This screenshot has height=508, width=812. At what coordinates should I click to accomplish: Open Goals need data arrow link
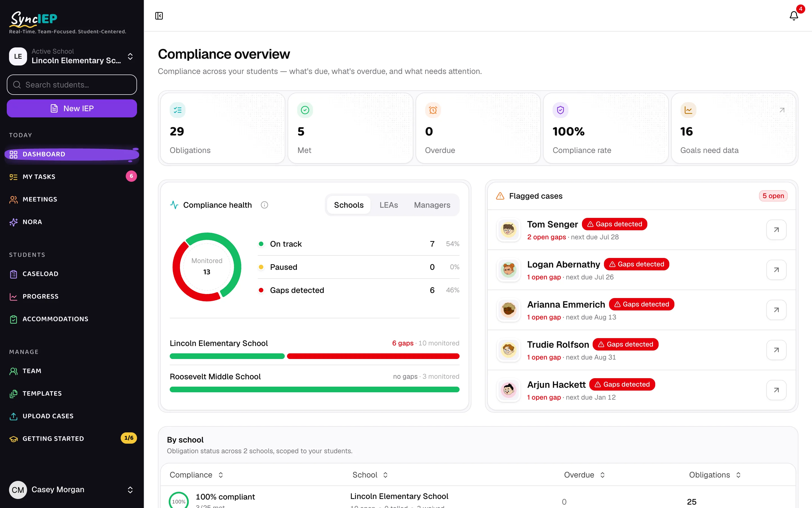(782, 110)
